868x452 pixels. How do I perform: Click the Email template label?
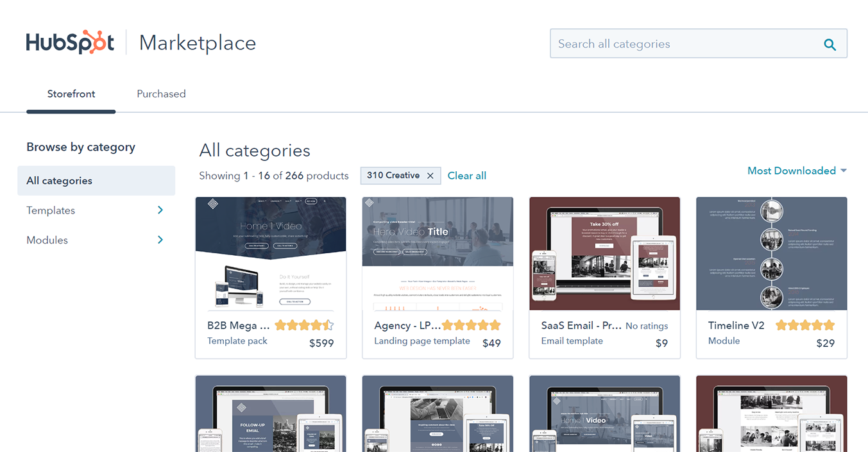572,341
